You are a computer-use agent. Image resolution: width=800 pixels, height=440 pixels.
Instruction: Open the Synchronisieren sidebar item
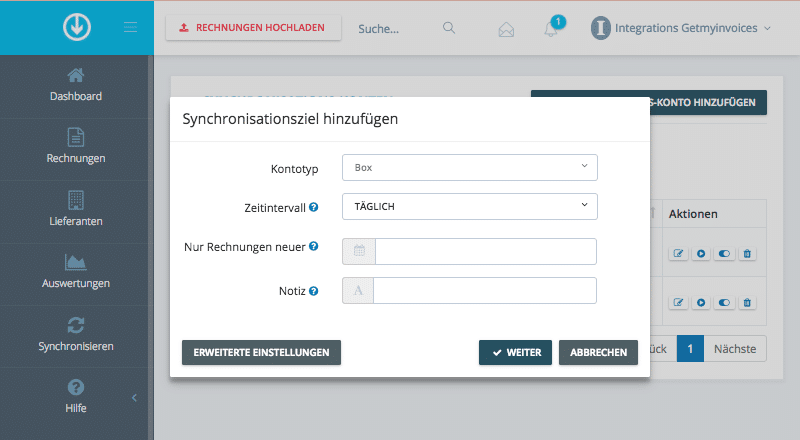click(x=76, y=334)
